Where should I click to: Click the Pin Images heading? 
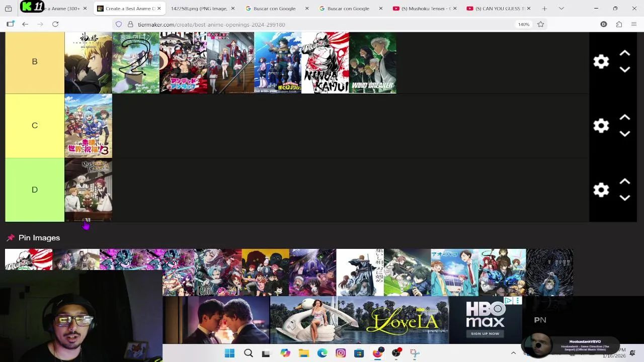(39, 238)
